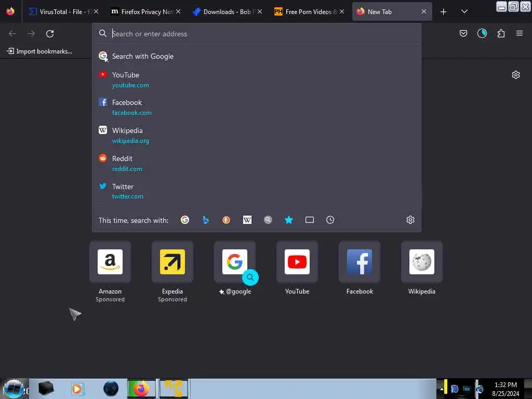Switch to the Firefox Privacy Notice tab
The image size is (532, 399).
click(x=145, y=11)
